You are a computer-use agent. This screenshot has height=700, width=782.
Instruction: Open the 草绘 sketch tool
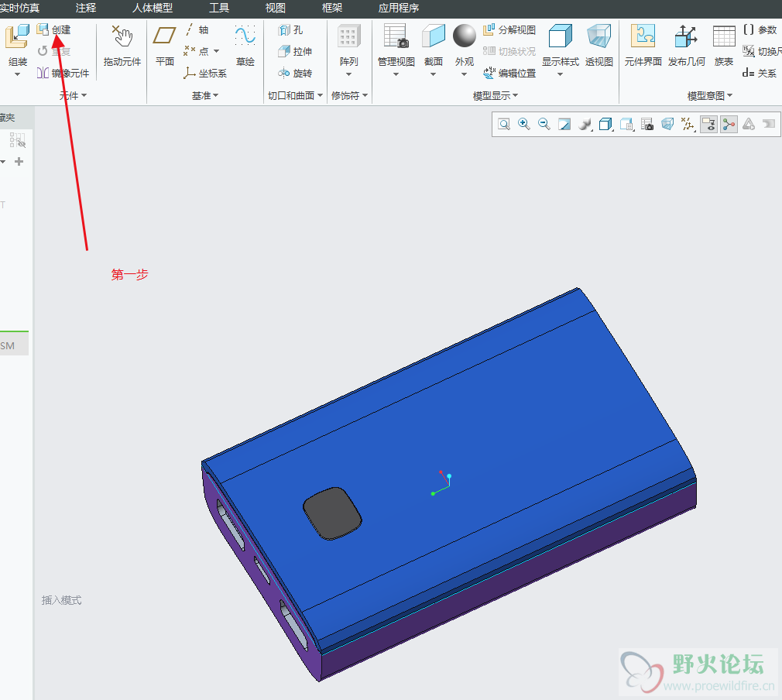[245, 45]
